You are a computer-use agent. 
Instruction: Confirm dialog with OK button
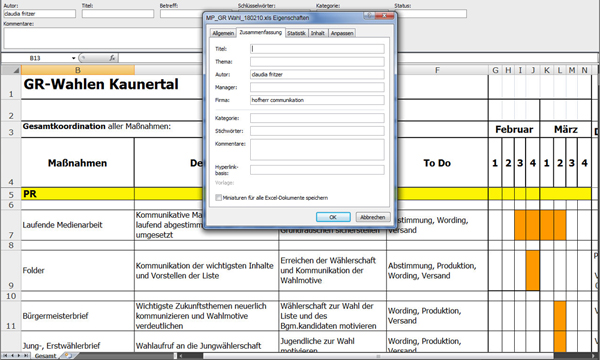333,217
